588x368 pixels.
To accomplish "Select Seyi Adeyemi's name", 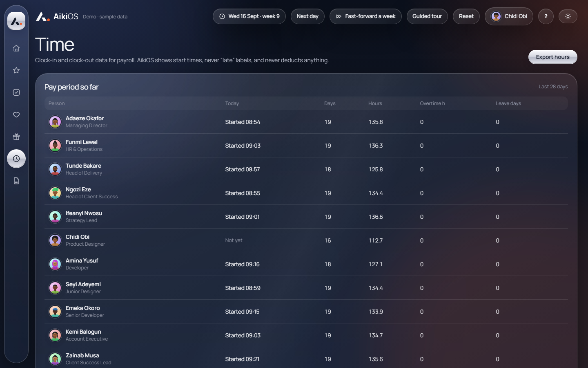I will [83, 284].
